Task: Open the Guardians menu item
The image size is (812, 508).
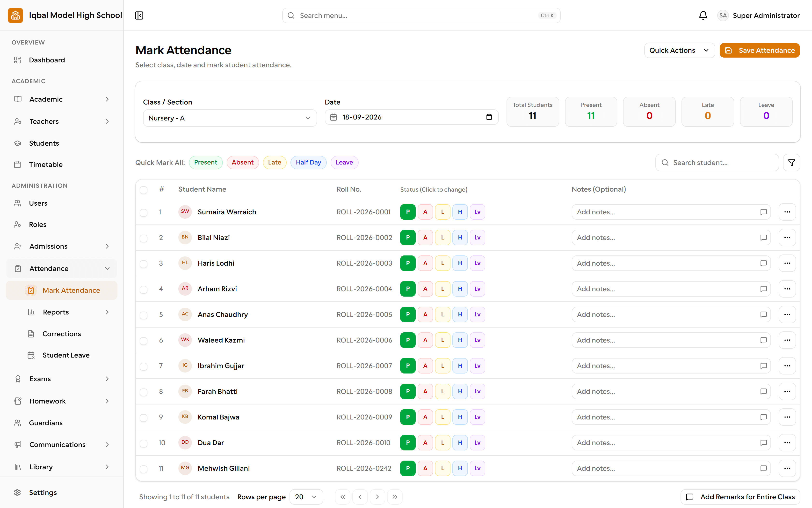Action: point(62,423)
